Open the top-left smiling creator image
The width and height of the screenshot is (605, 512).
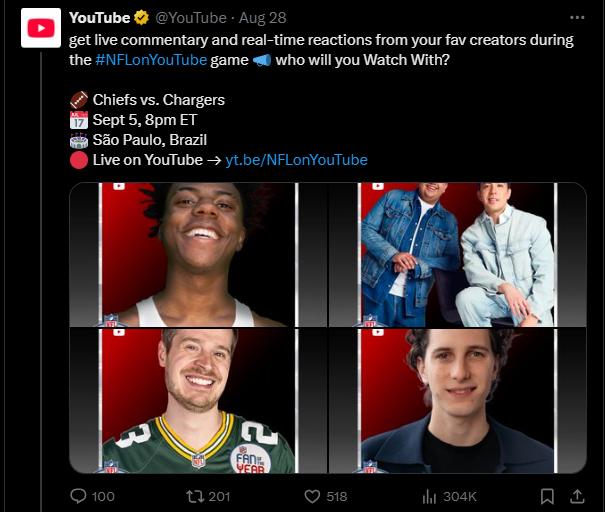[198, 255]
